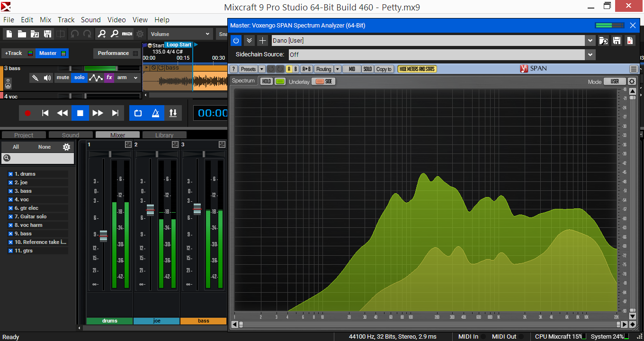644x341 pixels.
Task: Click the double chevron icon in SPAN window
Action: point(249,41)
